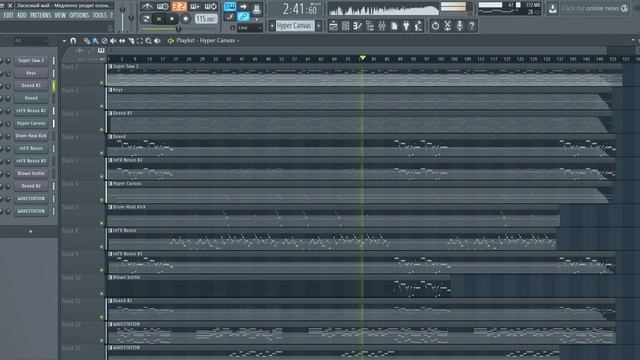The height and width of the screenshot is (360, 640).
Task: Open the playlist options arrow menu
Action: pyautogui.click(x=64, y=41)
